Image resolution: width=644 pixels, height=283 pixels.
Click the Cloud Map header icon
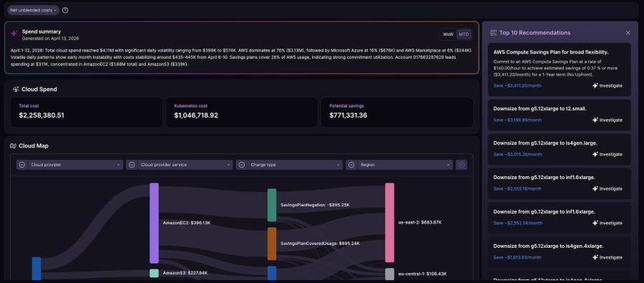tap(13, 145)
